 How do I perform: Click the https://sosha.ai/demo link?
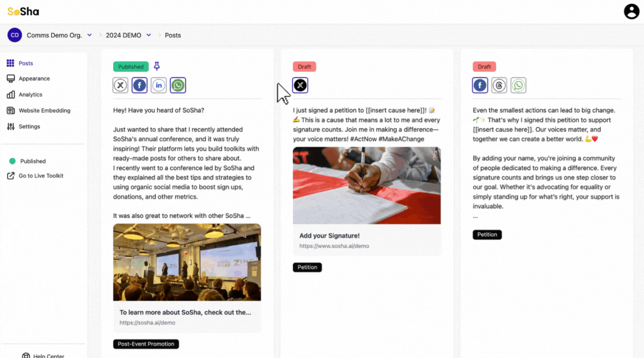point(147,323)
